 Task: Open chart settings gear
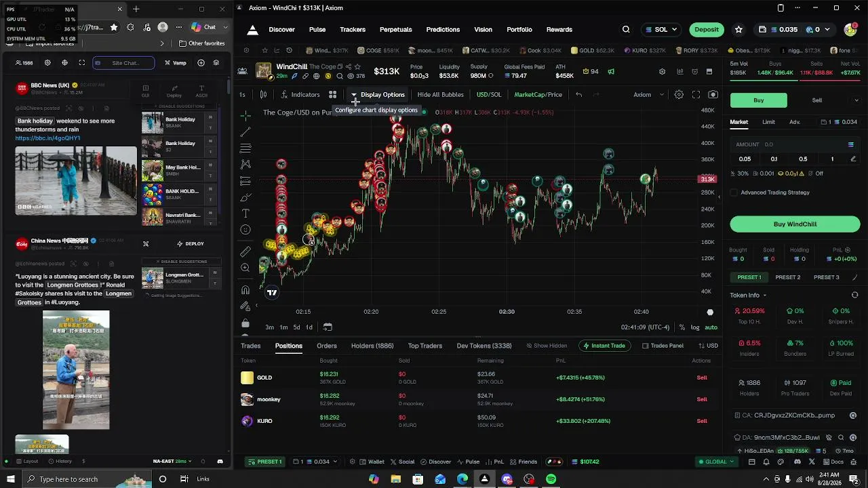pyautogui.click(x=679, y=95)
